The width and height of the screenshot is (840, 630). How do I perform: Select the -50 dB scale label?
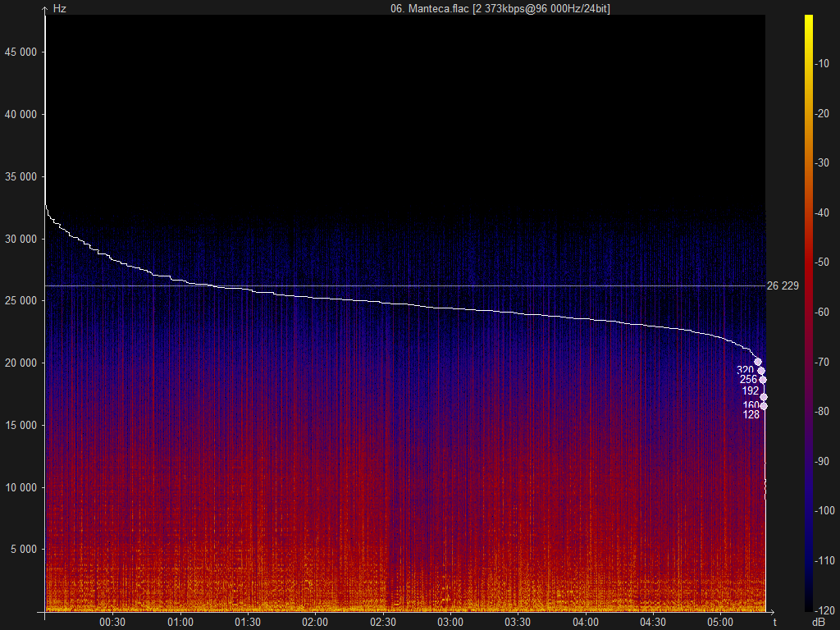click(822, 262)
